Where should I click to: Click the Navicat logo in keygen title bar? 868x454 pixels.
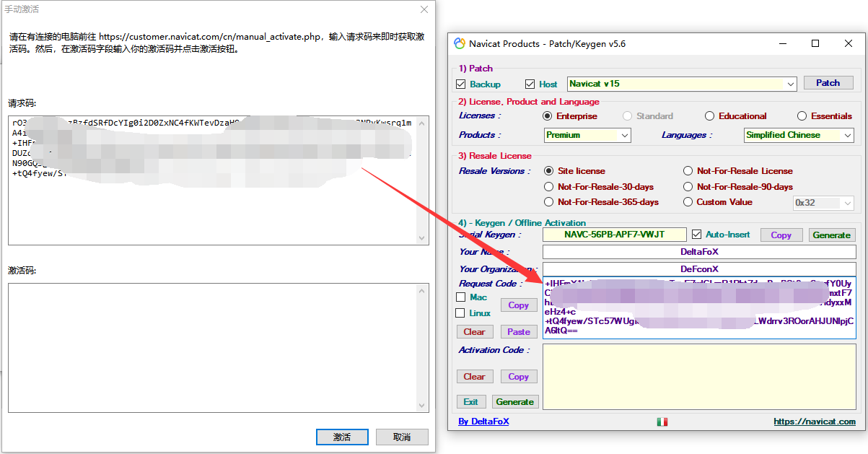(460, 43)
